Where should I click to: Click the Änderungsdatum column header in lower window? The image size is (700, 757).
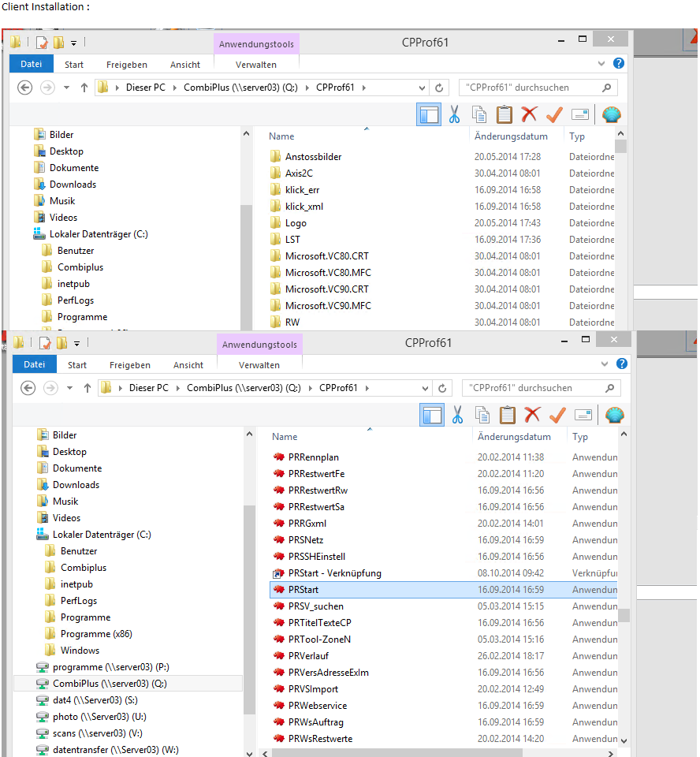[514, 437]
